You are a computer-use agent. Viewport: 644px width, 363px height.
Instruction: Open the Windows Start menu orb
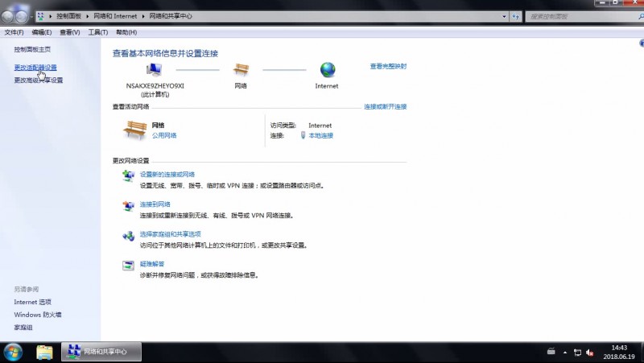[x=13, y=353]
